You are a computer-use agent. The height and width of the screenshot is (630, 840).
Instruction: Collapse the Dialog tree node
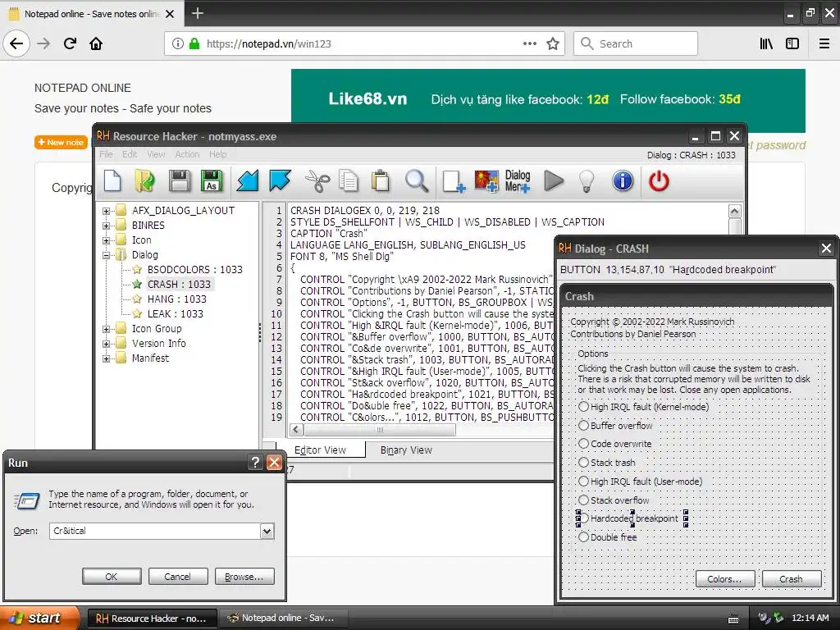point(106,256)
